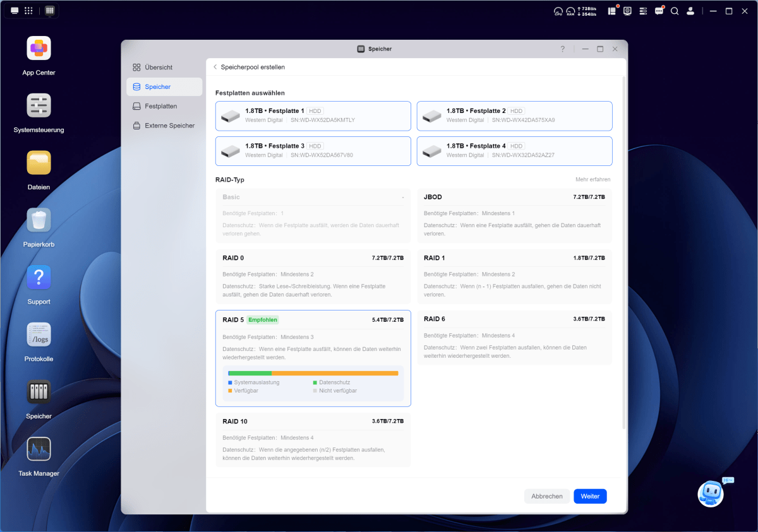Open the Übersicht tab in sidebar
The height and width of the screenshot is (532, 758).
coord(164,68)
